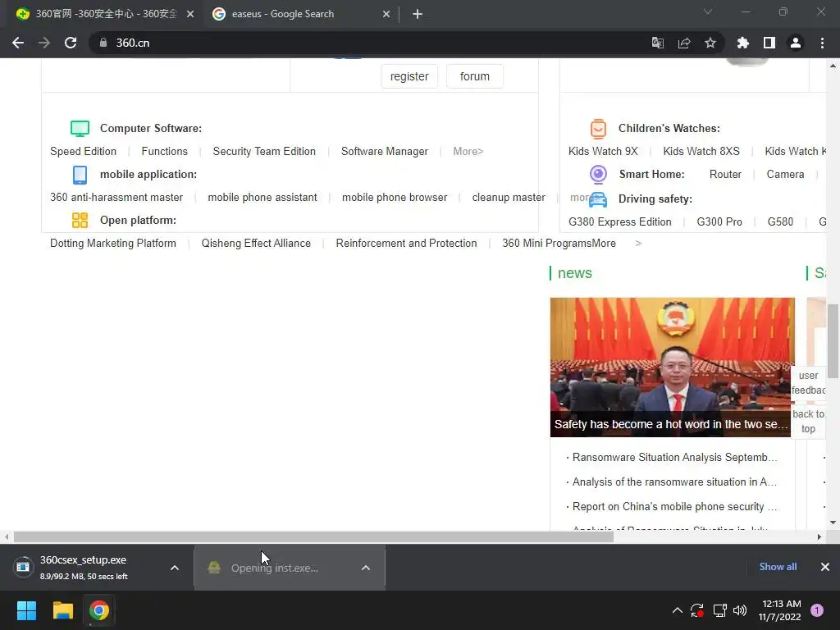Click Show all downloads
Image resolution: width=840 pixels, height=630 pixels.
point(778,567)
